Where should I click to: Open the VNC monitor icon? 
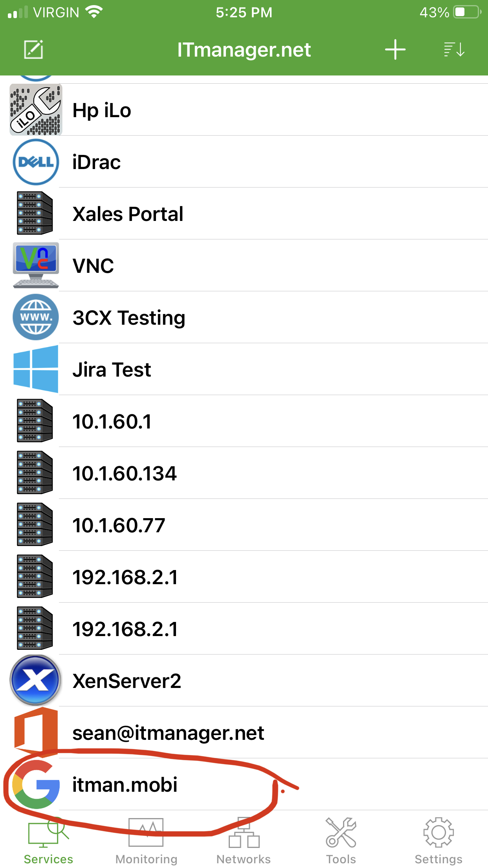pos(36,265)
